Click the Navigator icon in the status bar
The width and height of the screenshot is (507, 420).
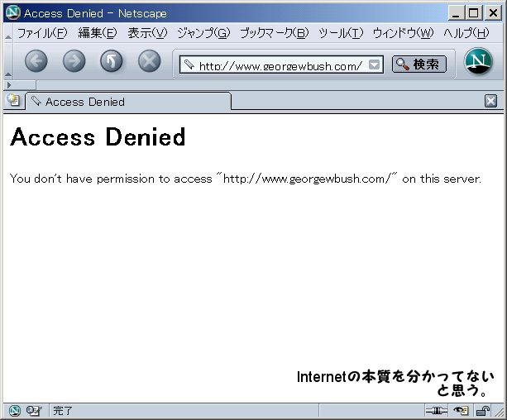coord(14,411)
